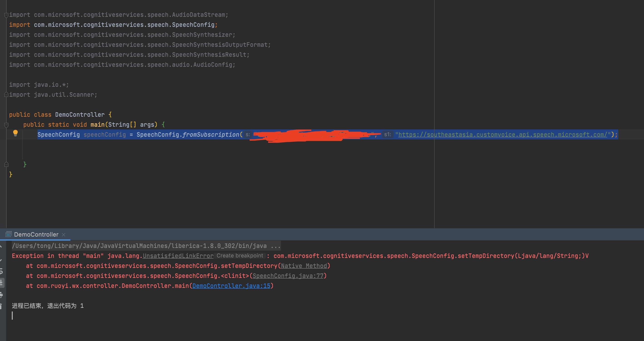
Task: Click the speechConfig variable name
Action: click(104, 134)
